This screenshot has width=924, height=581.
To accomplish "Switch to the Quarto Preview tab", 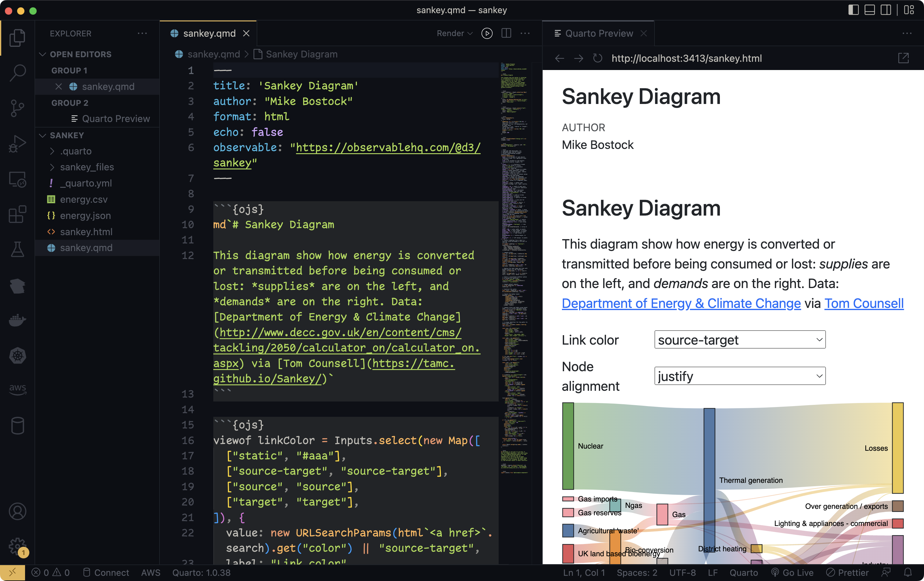I will [x=598, y=33].
